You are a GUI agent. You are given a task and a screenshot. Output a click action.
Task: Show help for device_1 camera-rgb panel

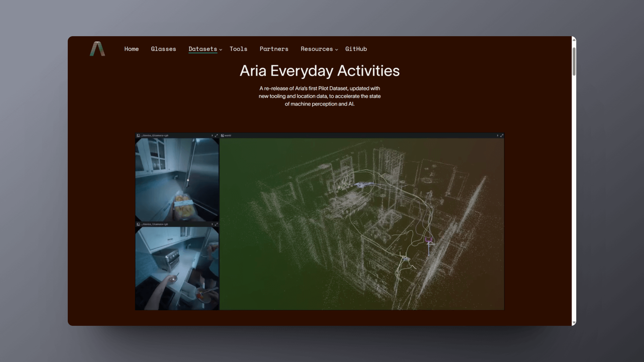pyautogui.click(x=212, y=224)
